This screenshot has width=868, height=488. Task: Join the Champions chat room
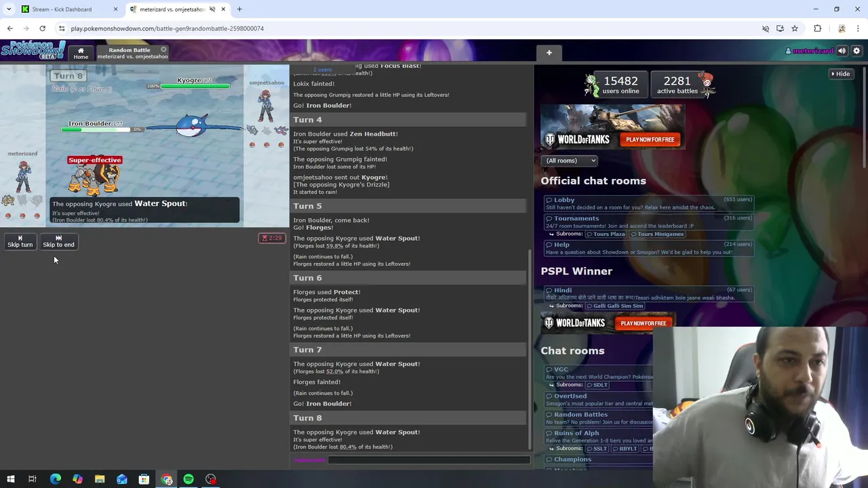(x=599, y=460)
